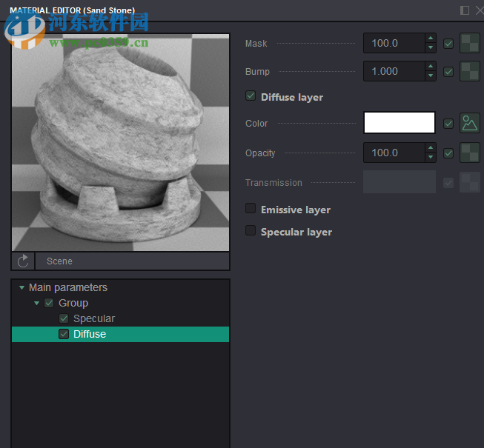The height and width of the screenshot is (448, 484).
Task: Enable the Emissive layer checkbox
Action: tap(251, 208)
